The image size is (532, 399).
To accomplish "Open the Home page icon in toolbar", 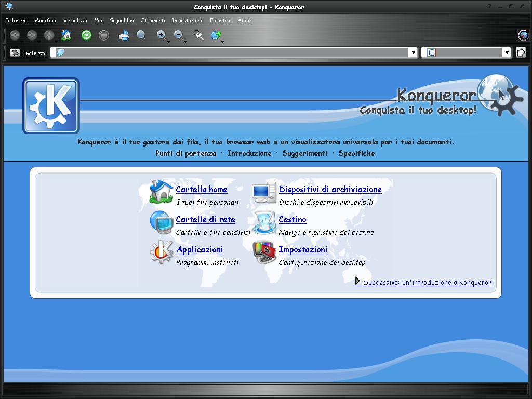I will 66,35.
